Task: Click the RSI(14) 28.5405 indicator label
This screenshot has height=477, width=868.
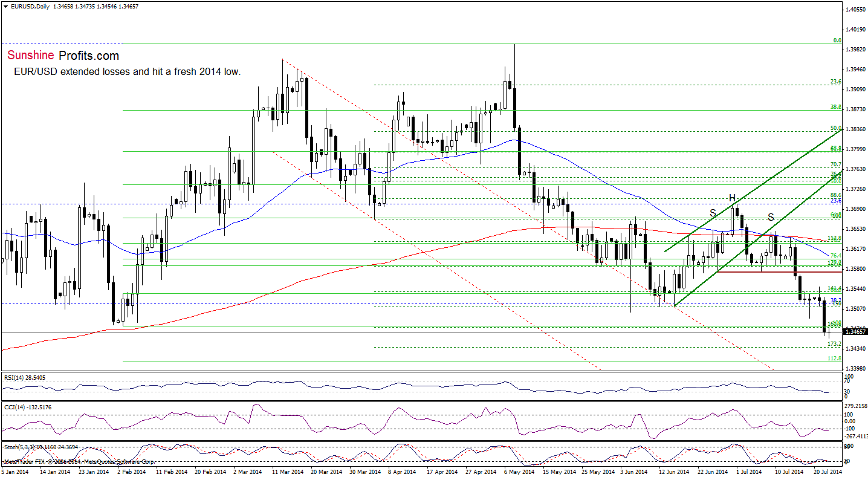Action: [24, 377]
